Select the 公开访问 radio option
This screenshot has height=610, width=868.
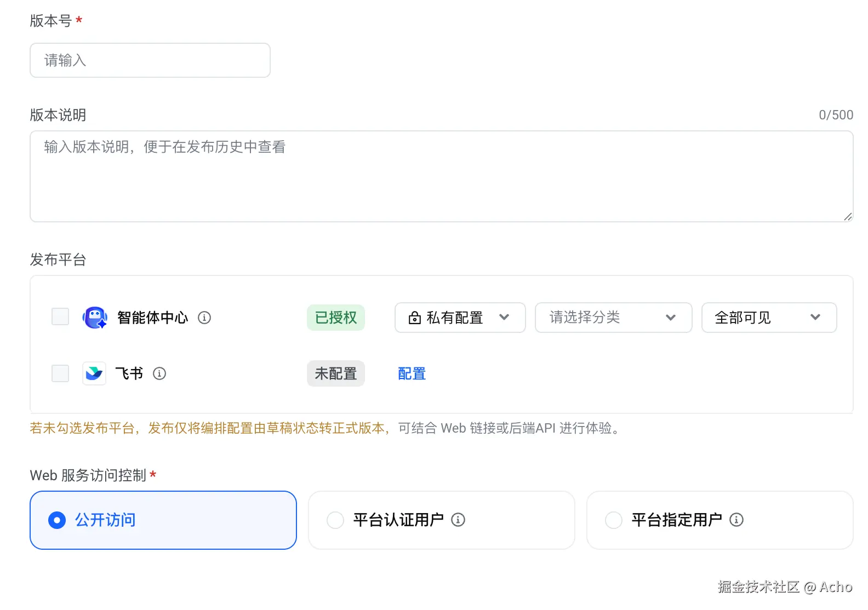57,520
